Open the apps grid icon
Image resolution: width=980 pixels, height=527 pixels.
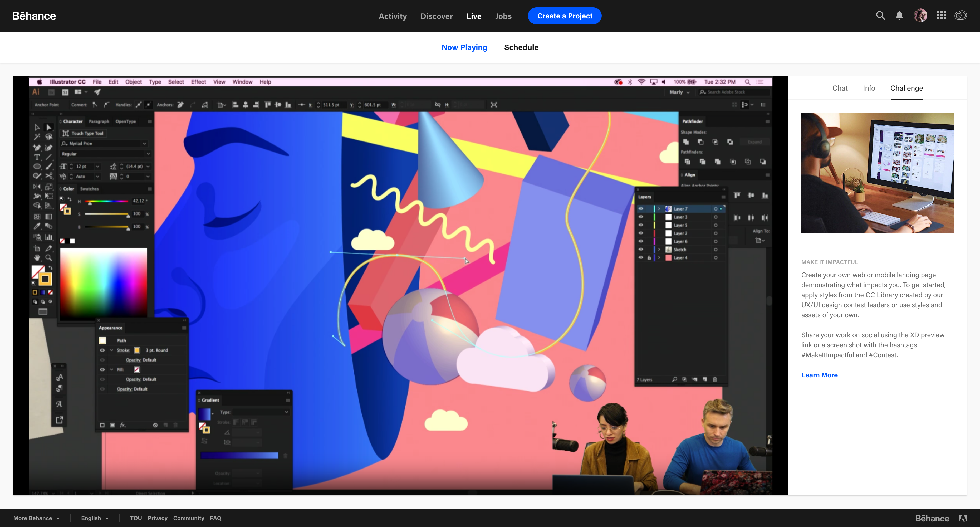tap(941, 16)
